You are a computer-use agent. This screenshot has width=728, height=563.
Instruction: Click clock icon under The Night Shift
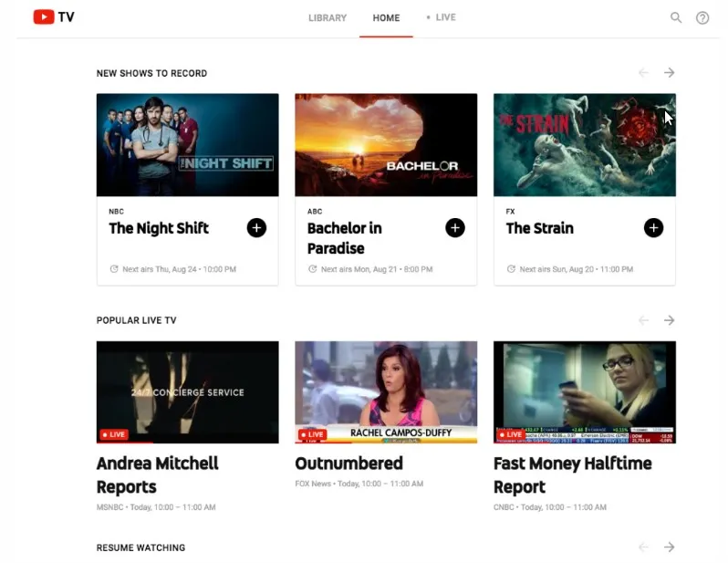(114, 268)
